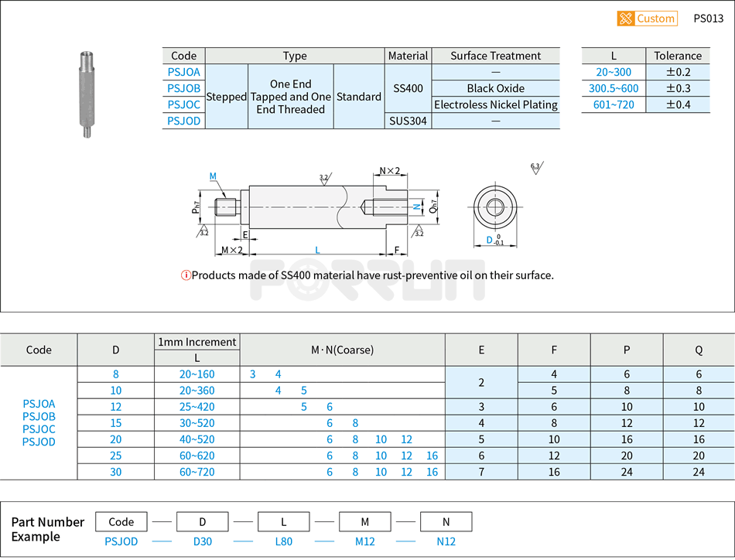Select thread size 16 for D30 row
This screenshot has width=735, height=560.
(x=432, y=472)
